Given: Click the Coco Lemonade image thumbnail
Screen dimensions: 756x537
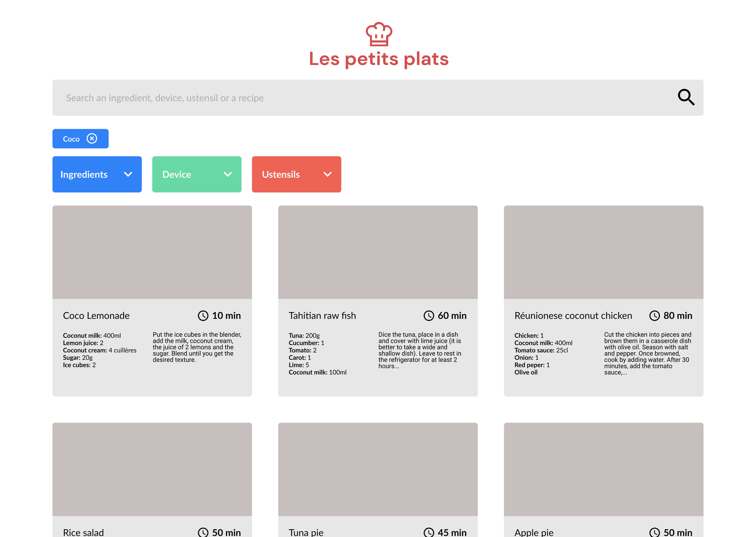Looking at the screenshot, I should 152,252.
